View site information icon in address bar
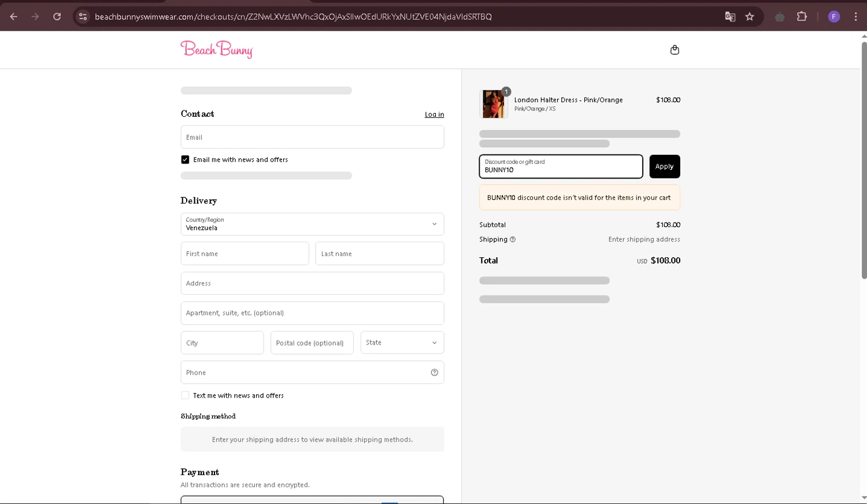Viewport: 867px width, 504px height. coord(83,17)
